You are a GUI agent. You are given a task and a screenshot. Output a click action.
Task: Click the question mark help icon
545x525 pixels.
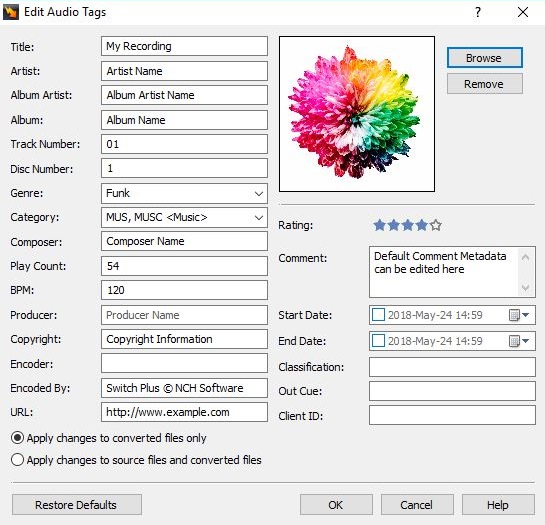click(x=478, y=13)
